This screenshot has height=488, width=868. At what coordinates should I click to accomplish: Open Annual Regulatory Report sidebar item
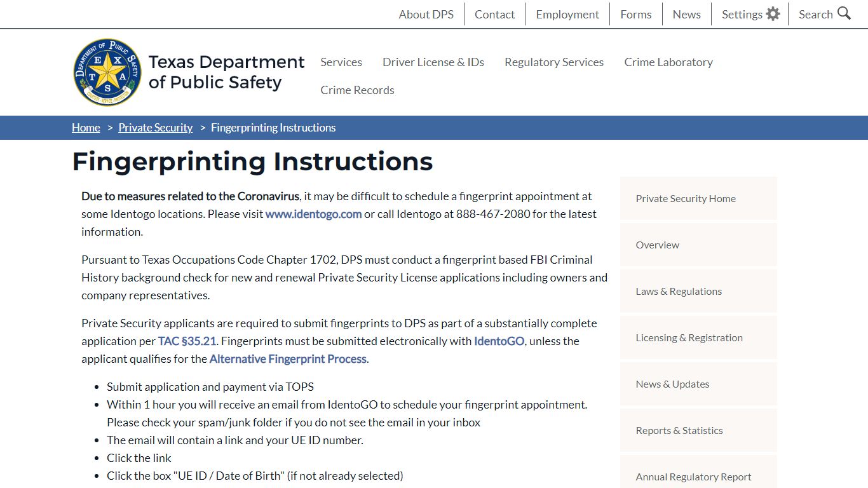(698, 472)
